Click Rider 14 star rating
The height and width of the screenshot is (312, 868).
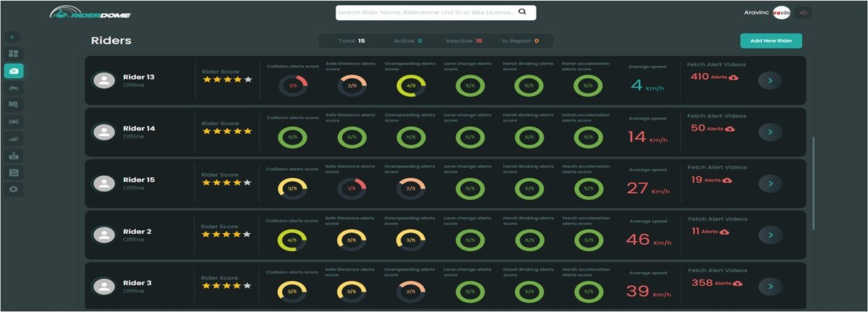tap(227, 131)
